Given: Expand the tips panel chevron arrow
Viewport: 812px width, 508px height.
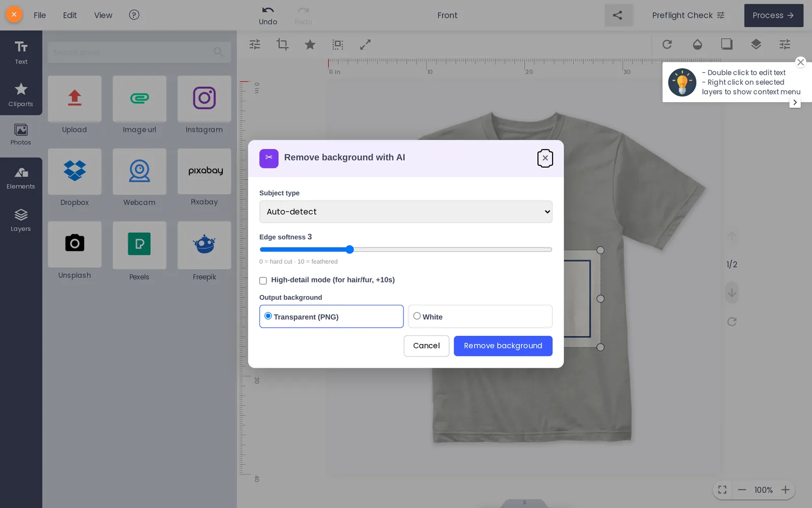Looking at the screenshot, I should (795, 103).
